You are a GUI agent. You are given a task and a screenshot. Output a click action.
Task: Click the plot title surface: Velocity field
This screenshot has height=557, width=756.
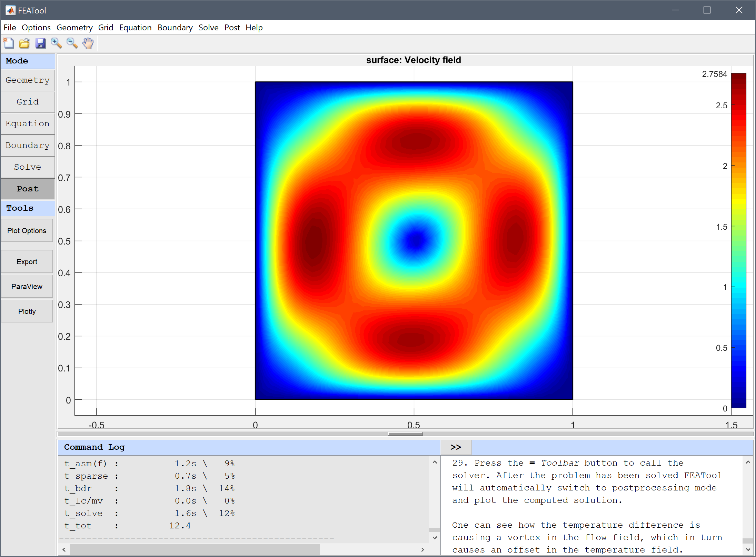click(x=414, y=60)
